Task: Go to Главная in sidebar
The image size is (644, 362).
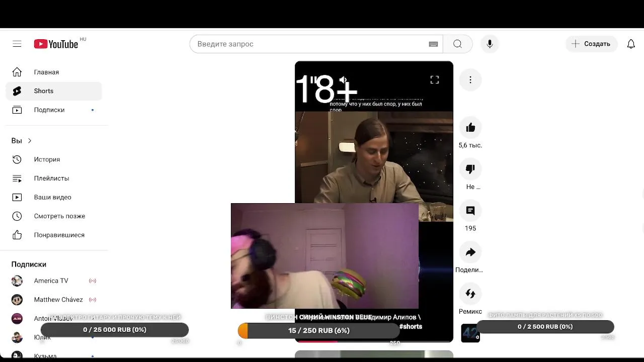Action: (54, 72)
